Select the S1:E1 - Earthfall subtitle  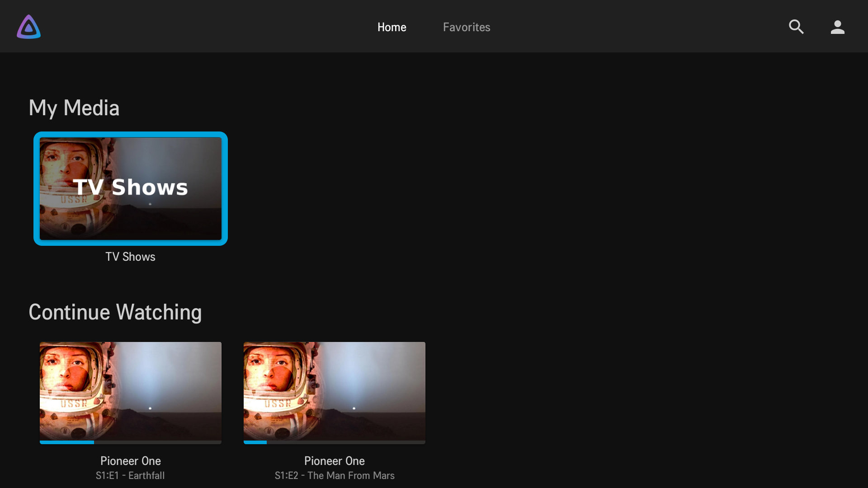pos(130,476)
